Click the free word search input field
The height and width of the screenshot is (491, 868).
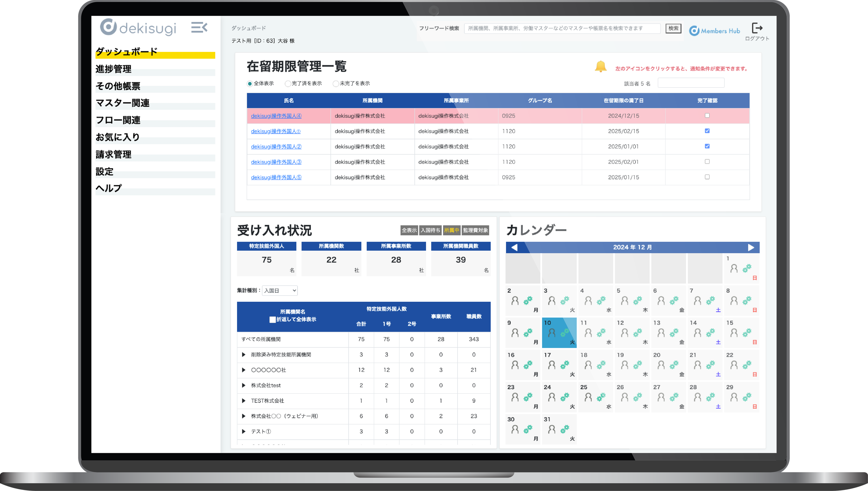click(x=562, y=28)
